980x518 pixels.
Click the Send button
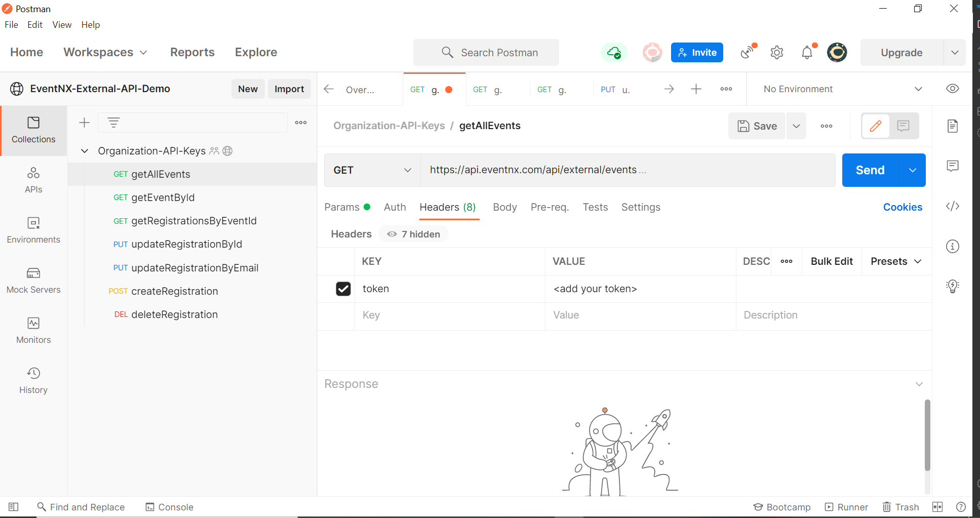870,170
